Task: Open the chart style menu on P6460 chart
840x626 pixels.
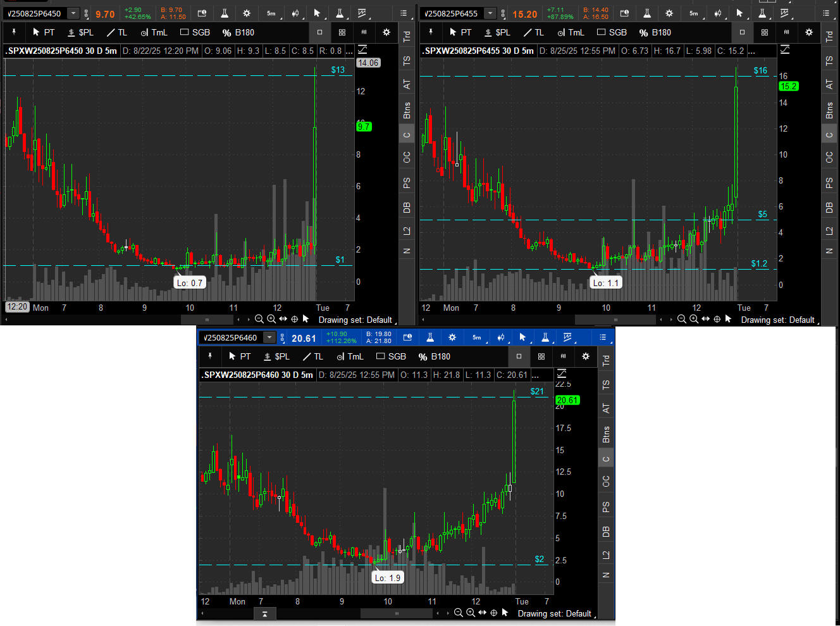Action: pyautogui.click(x=500, y=337)
